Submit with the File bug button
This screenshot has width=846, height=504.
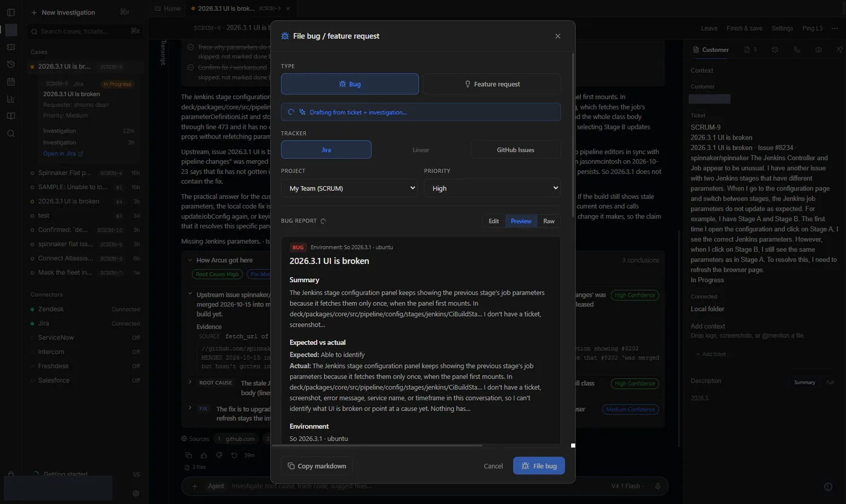(x=539, y=466)
